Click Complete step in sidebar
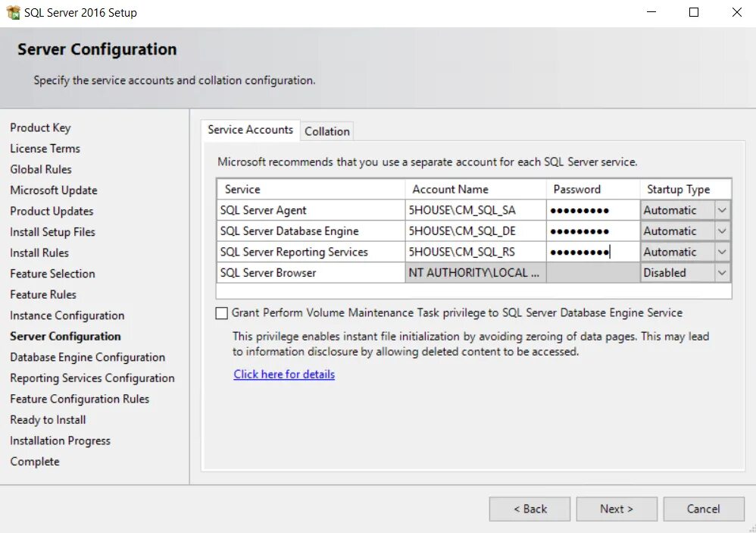Image resolution: width=756 pixels, height=533 pixels. (x=35, y=461)
